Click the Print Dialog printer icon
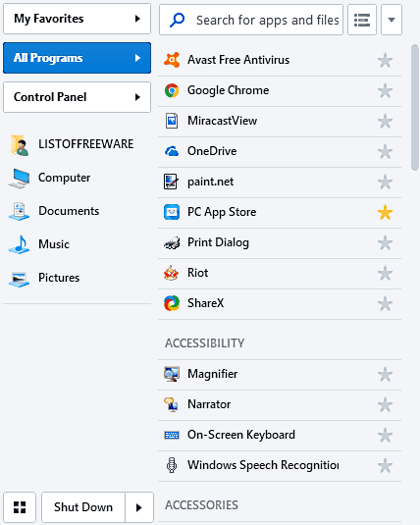Image resolution: width=420 pixels, height=525 pixels. (172, 242)
